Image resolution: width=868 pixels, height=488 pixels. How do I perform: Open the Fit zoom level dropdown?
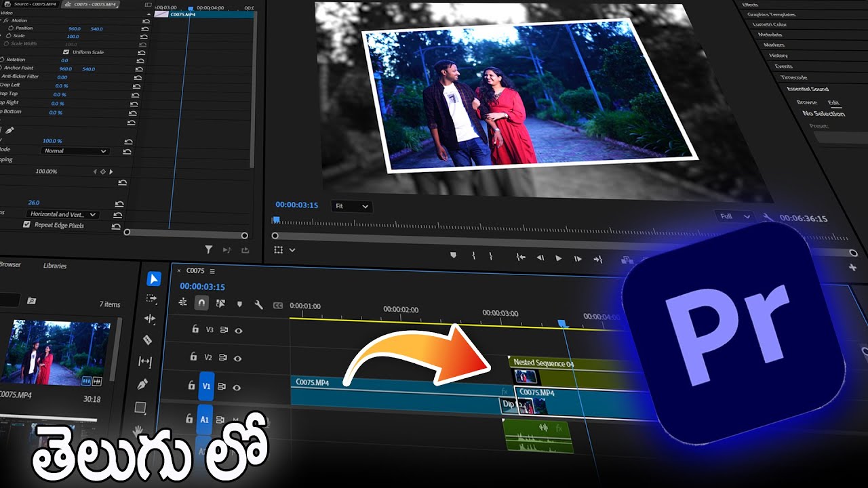[351, 206]
